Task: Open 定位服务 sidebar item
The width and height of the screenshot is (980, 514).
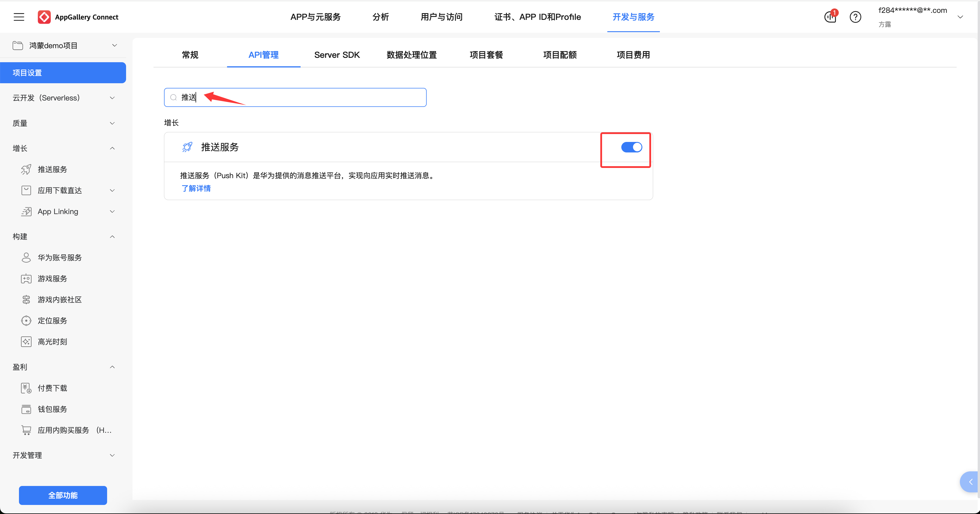Action: 52,321
